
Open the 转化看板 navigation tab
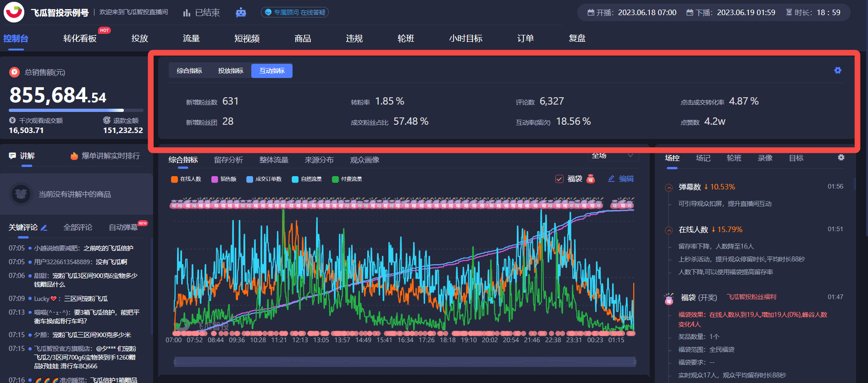point(80,39)
